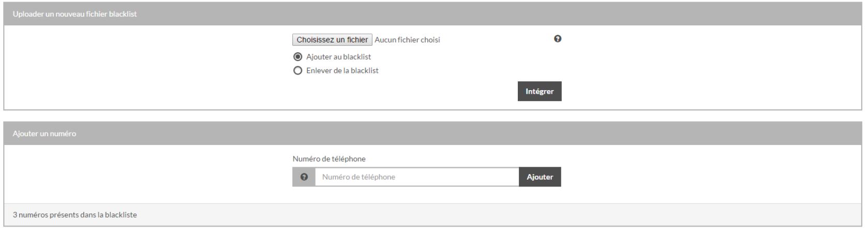Viewport: 868px width, 230px height.
Task: Click the 'Enlever de la blacklist' label text
Action: pyautogui.click(x=342, y=71)
